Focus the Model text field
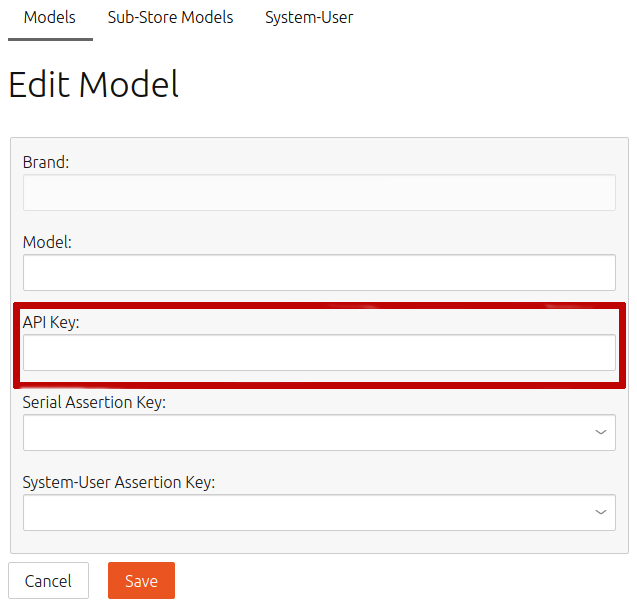 [x=319, y=273]
